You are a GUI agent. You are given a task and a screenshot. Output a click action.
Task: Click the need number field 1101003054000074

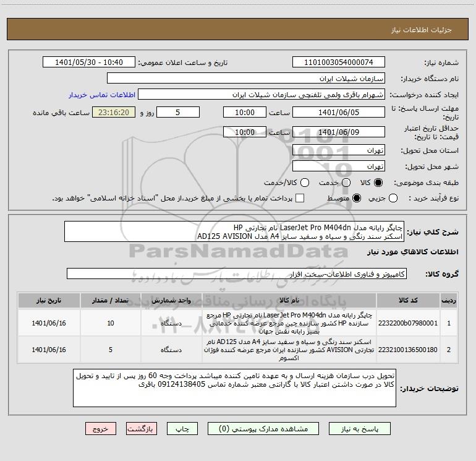click(339, 62)
